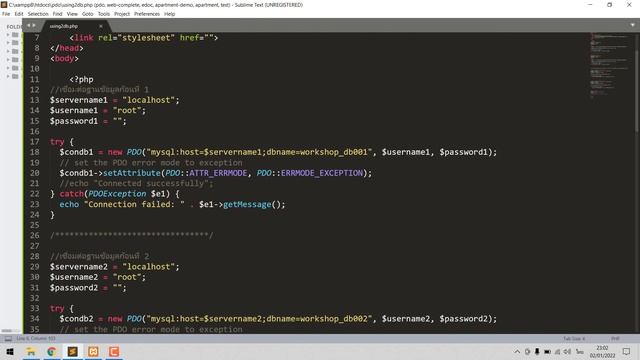Open the Find menu
The height and width of the screenshot is (360, 640).
pyautogui.click(x=58, y=14)
